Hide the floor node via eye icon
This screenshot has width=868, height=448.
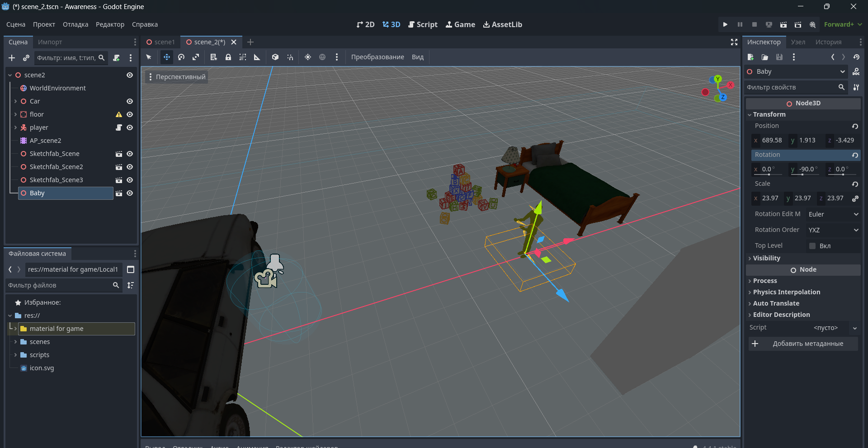pyautogui.click(x=130, y=114)
